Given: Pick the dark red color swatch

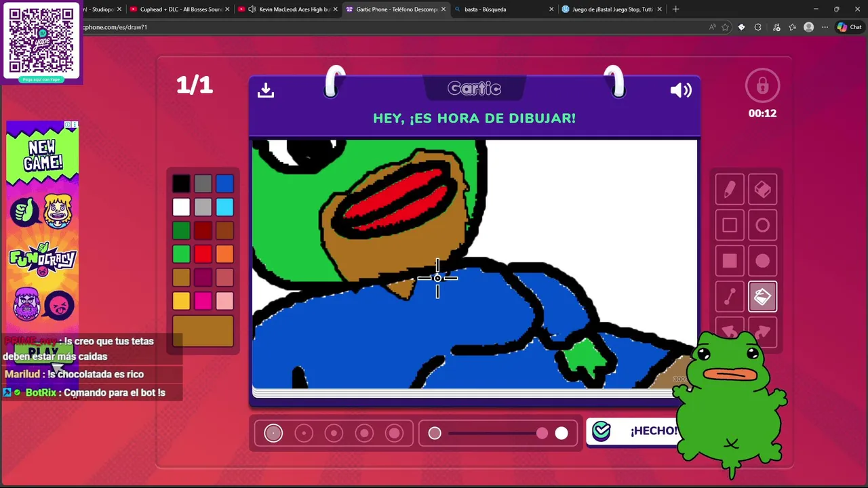Looking at the screenshot, I should tap(203, 230).
